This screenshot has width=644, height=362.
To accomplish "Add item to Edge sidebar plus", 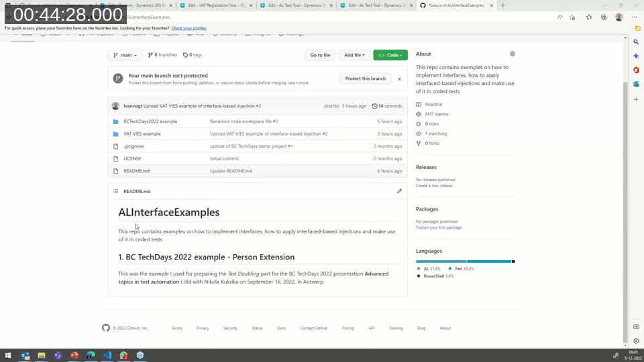I will [636, 99].
